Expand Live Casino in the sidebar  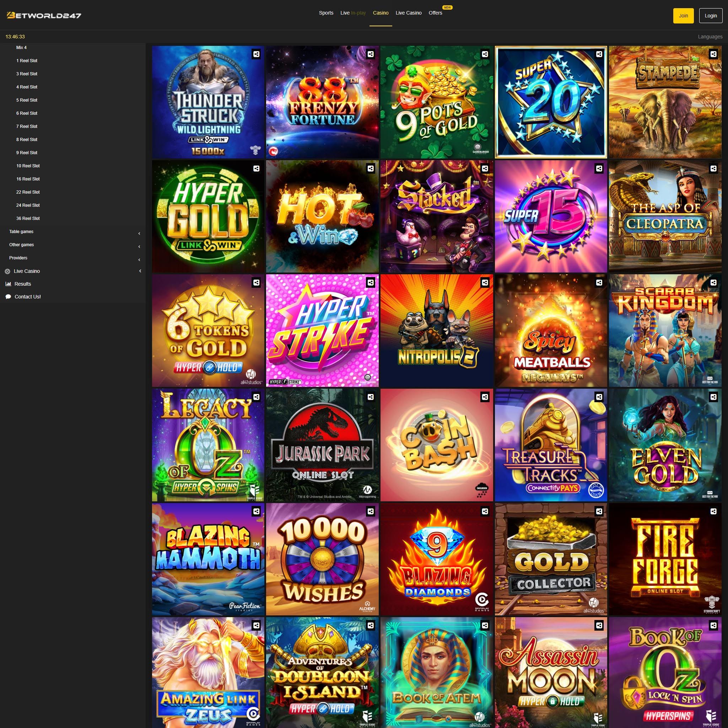point(73,271)
